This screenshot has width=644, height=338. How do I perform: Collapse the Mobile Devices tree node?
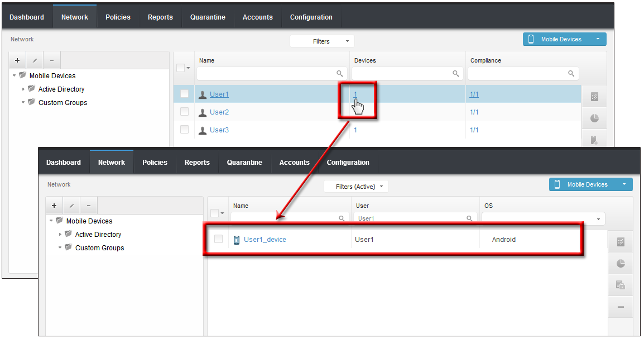point(13,75)
